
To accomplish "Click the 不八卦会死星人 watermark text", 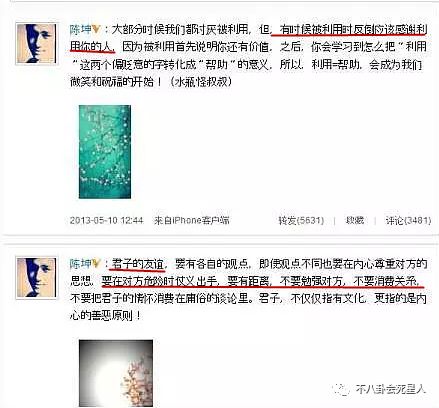I will (x=391, y=389).
